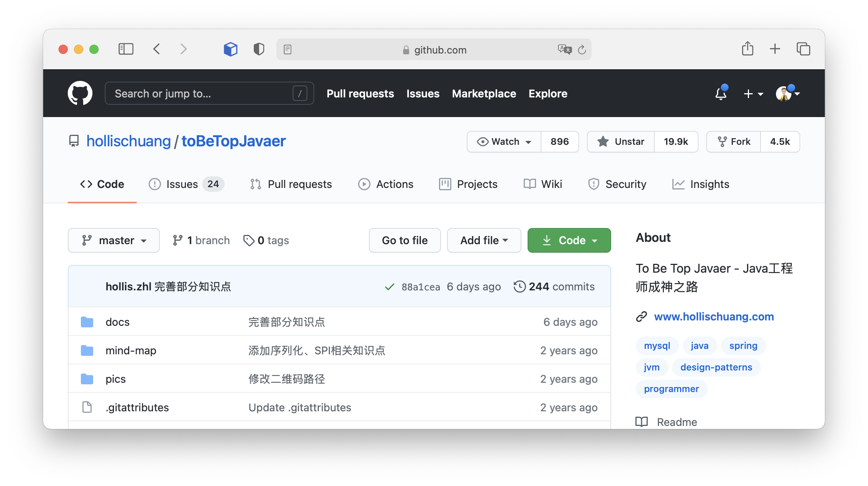Show Safari tab overview
Screen dimensions: 868x486
tap(803, 49)
